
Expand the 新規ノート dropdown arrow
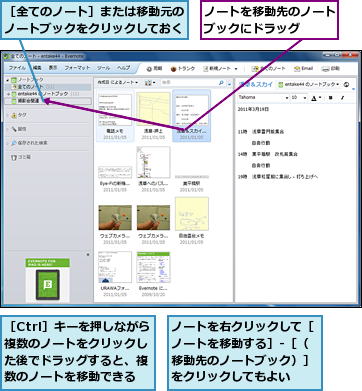click(x=236, y=69)
